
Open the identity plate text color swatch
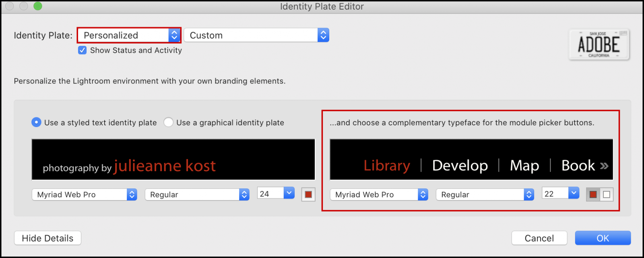[308, 195]
